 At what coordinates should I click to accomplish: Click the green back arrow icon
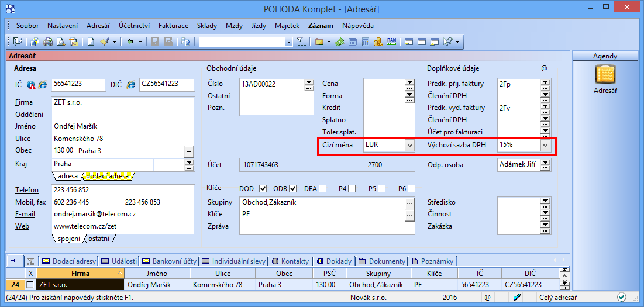click(130, 42)
